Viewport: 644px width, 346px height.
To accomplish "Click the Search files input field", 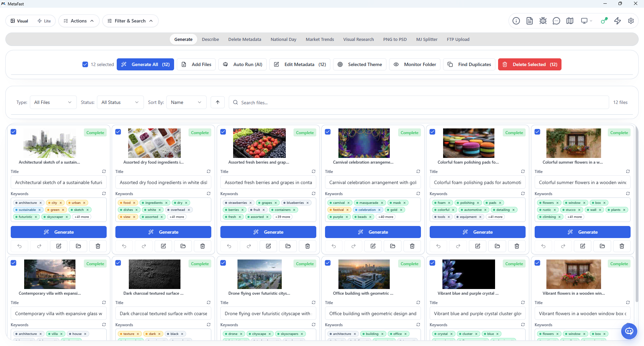I will pyautogui.click(x=419, y=102).
